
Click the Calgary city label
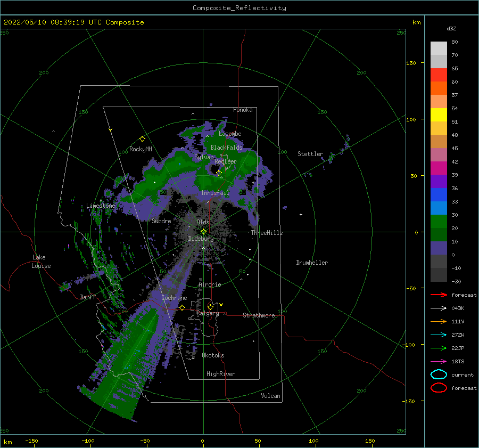[x=208, y=313]
